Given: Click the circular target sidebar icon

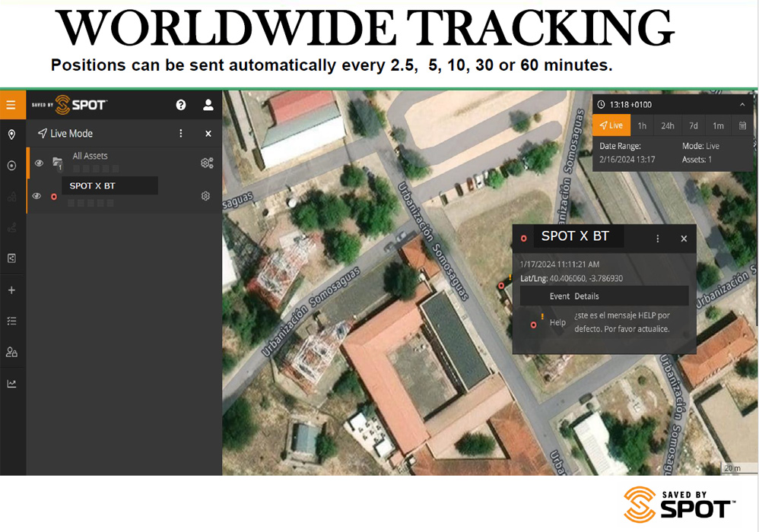Looking at the screenshot, I should (x=11, y=166).
